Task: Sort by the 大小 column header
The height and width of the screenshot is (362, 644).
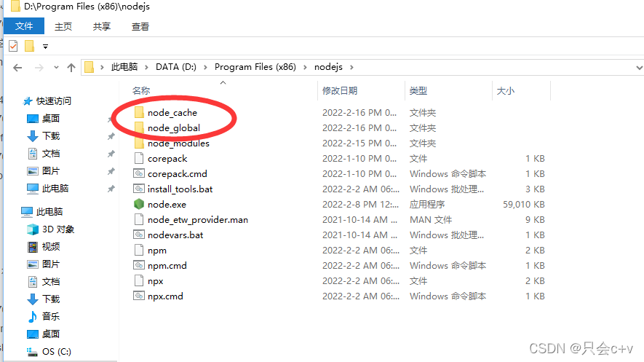Action: coord(506,90)
